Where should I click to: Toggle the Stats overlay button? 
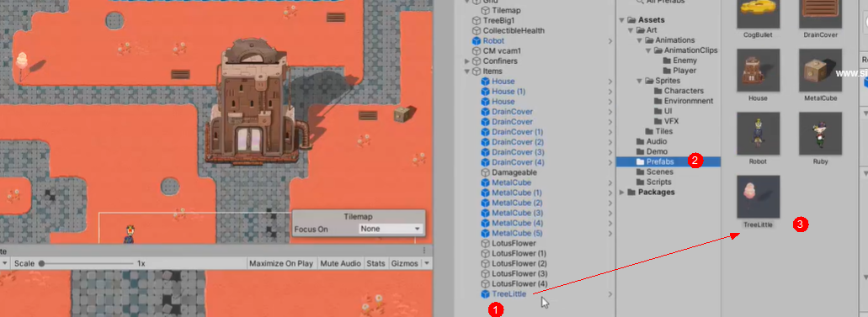point(375,263)
